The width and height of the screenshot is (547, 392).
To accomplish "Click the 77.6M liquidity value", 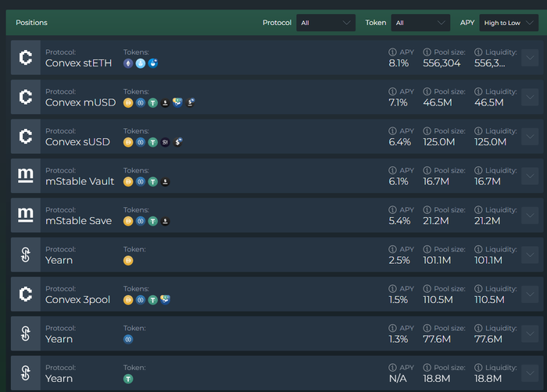I will coord(488,339).
